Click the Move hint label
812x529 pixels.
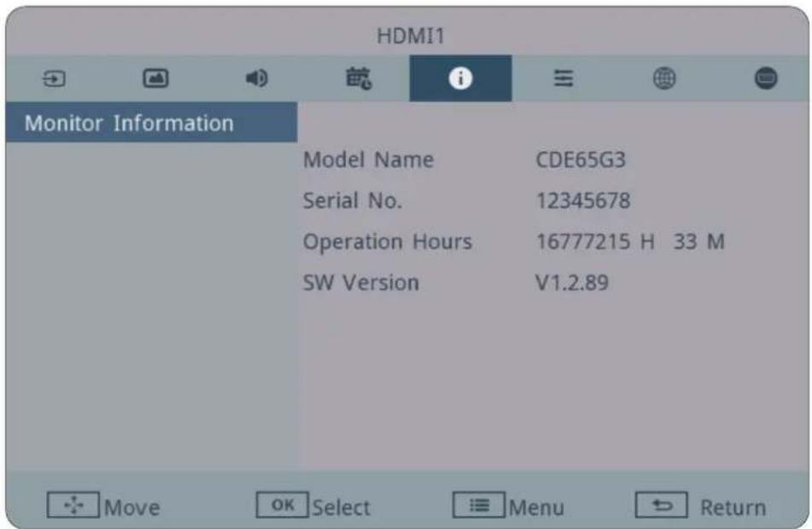[132, 508]
